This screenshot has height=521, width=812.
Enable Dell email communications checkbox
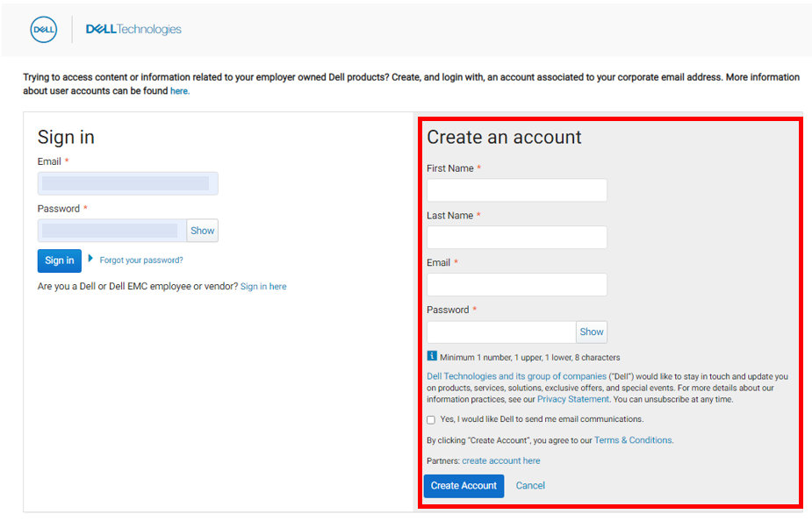(x=431, y=420)
